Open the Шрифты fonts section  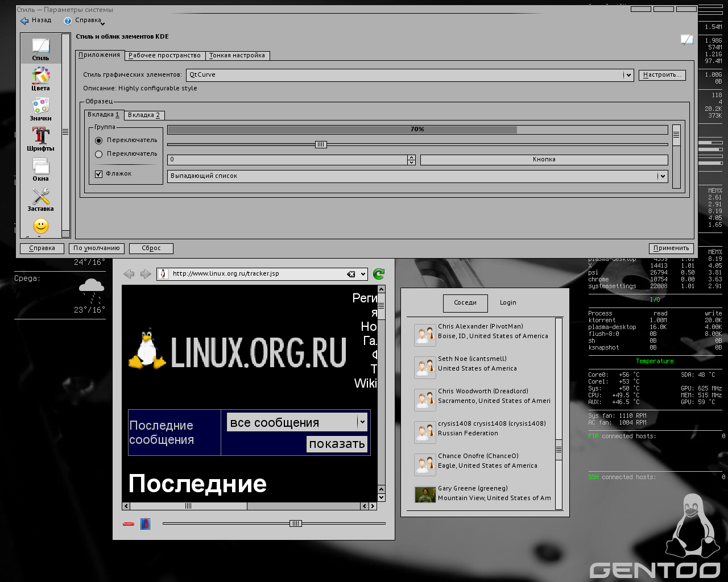click(x=41, y=139)
